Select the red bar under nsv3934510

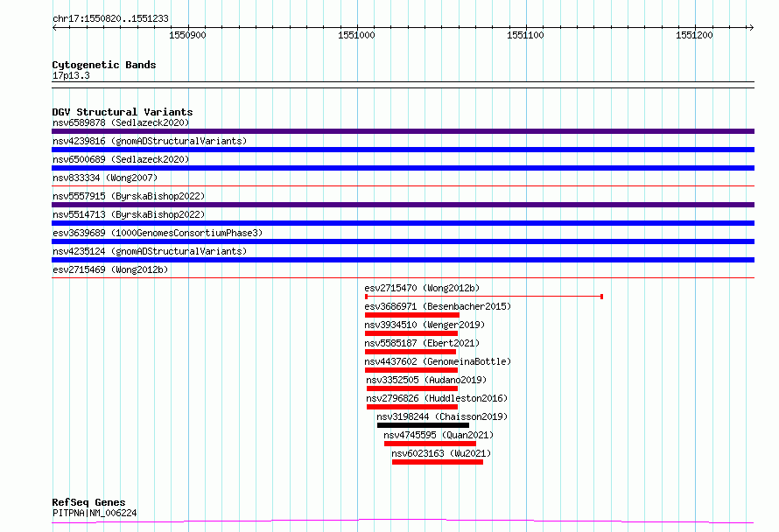click(411, 333)
